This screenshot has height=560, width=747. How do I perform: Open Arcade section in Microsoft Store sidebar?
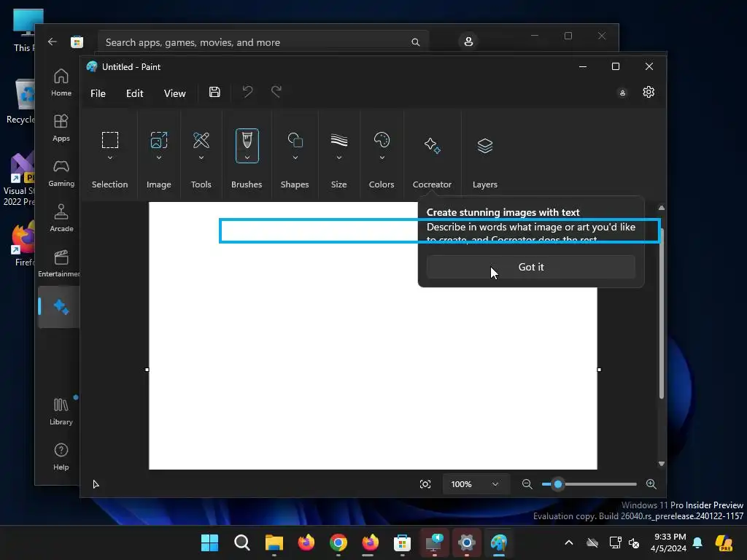pos(61,218)
